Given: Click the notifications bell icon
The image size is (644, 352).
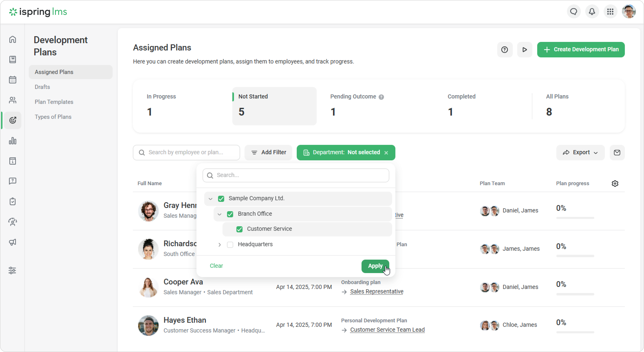Looking at the screenshot, I should click(592, 11).
